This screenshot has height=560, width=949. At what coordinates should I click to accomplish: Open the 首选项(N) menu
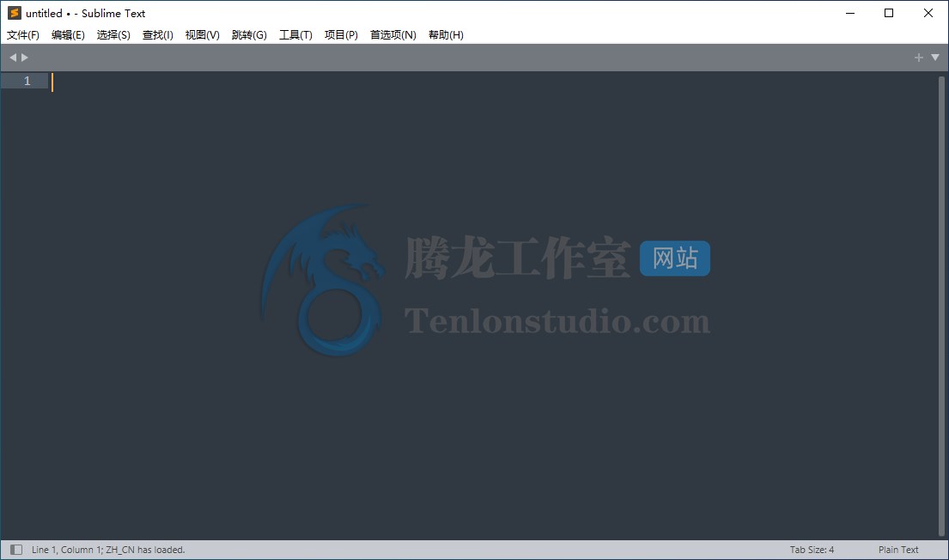(x=392, y=34)
